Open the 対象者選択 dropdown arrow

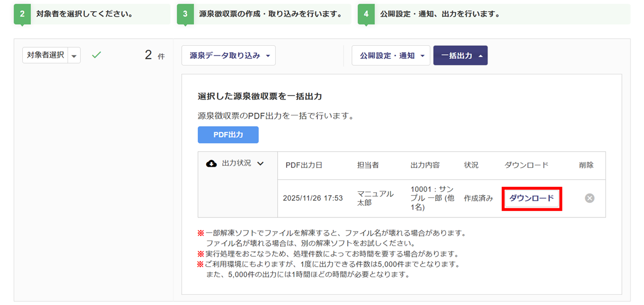[74, 56]
